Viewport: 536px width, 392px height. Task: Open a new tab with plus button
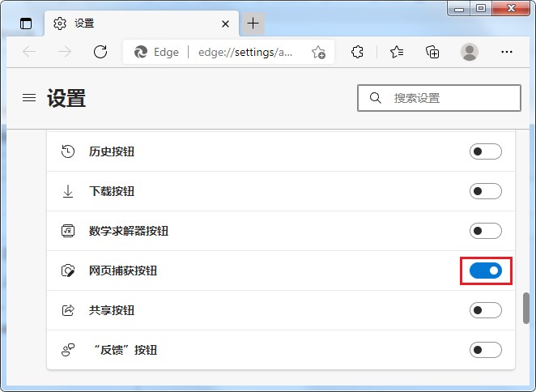(x=253, y=23)
